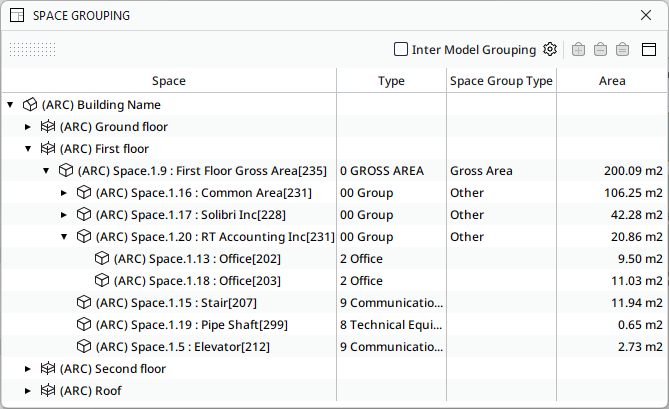Click the Elevator[212] space icon
This screenshot has width=669, height=409.
[x=84, y=347]
